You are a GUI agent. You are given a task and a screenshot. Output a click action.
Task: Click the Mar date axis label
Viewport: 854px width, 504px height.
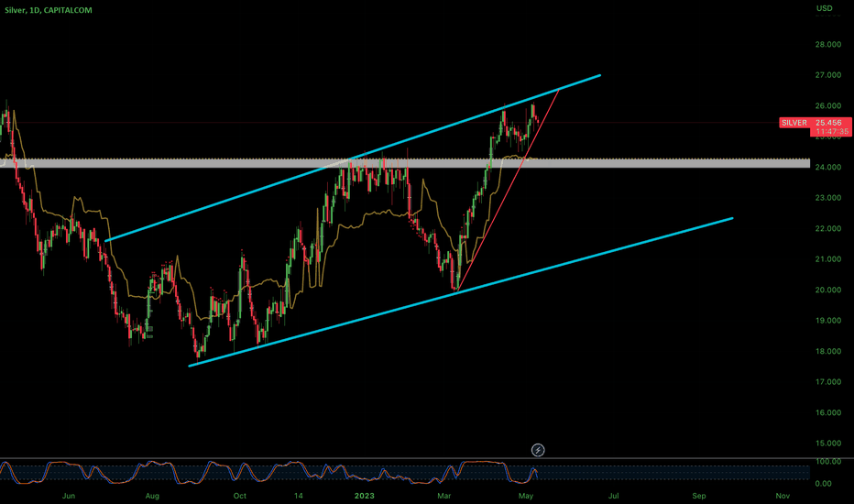(x=443, y=496)
